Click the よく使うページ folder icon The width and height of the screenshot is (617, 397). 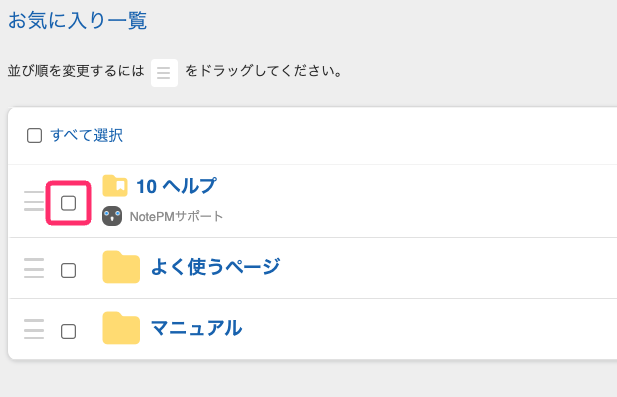point(121,267)
